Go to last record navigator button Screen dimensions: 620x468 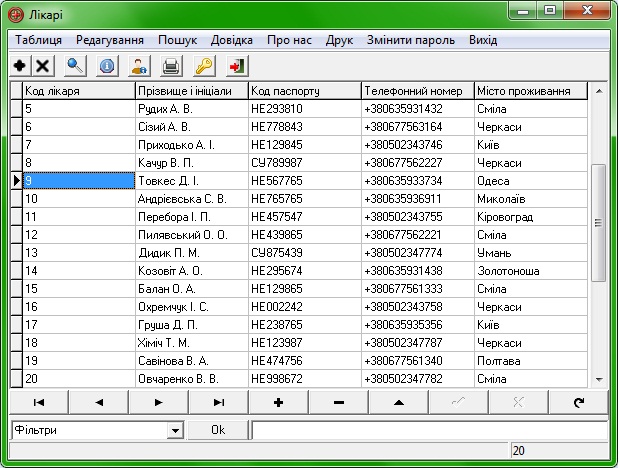click(219, 402)
